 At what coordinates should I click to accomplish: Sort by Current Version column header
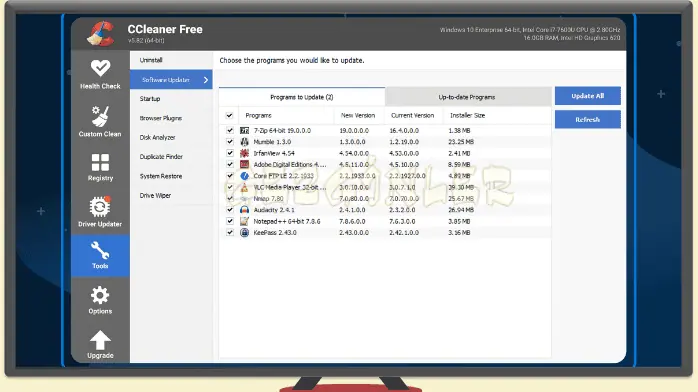[x=414, y=115]
